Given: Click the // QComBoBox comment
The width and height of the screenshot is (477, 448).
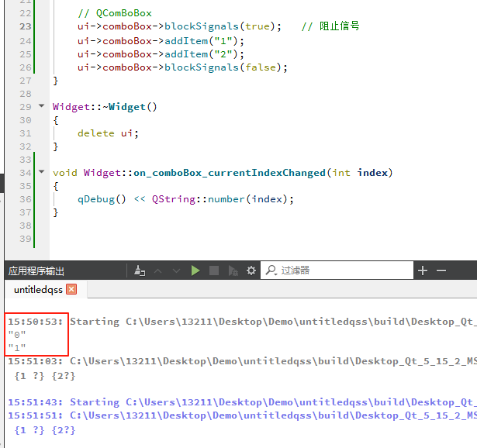Looking at the screenshot, I should (x=114, y=13).
